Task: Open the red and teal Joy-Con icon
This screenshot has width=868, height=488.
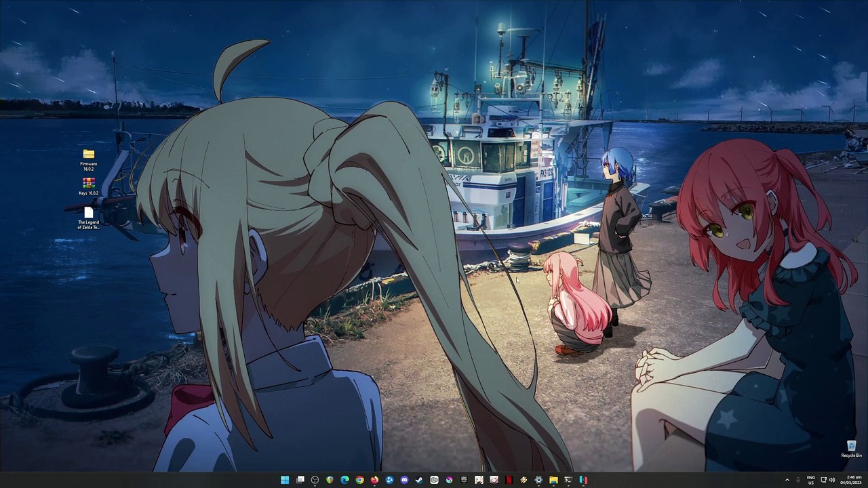Action: tap(583, 480)
